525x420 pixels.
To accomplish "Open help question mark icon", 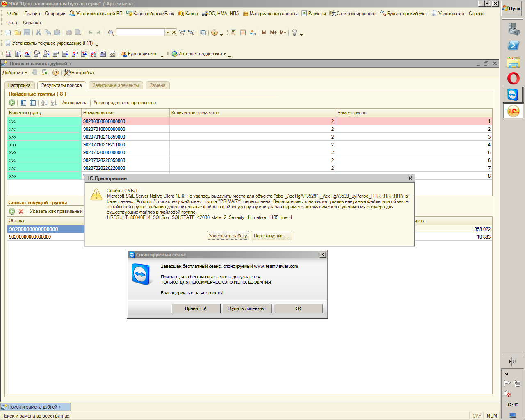I will click(56, 73).
